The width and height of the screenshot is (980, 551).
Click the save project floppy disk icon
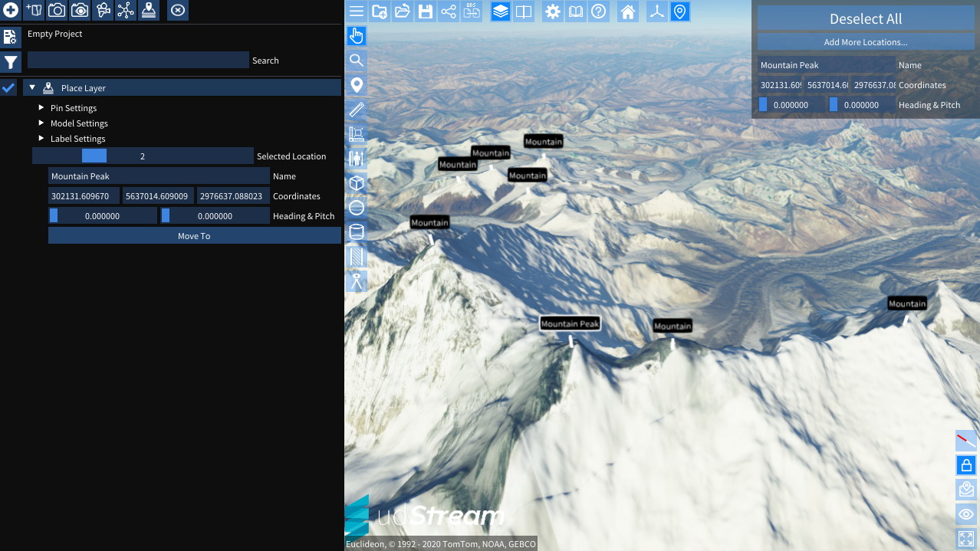426,11
